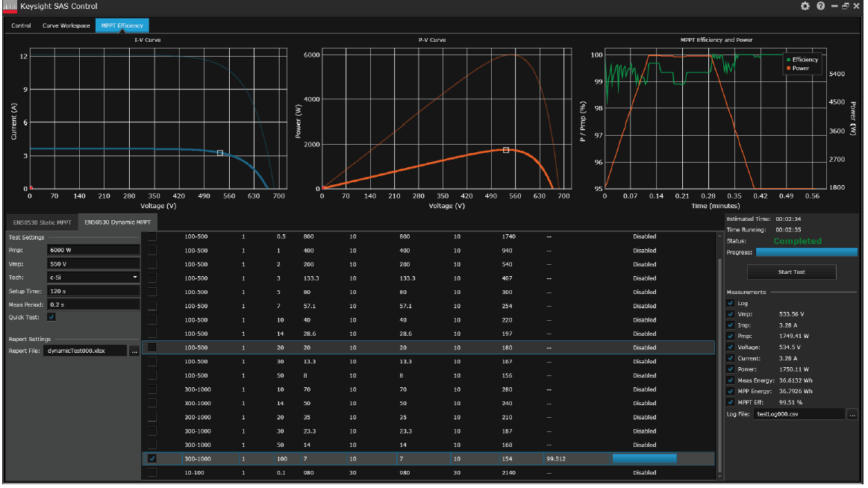Click the MPPT Eff value 99.51 %
Viewport: 868px width, 488px height.
coord(790,403)
